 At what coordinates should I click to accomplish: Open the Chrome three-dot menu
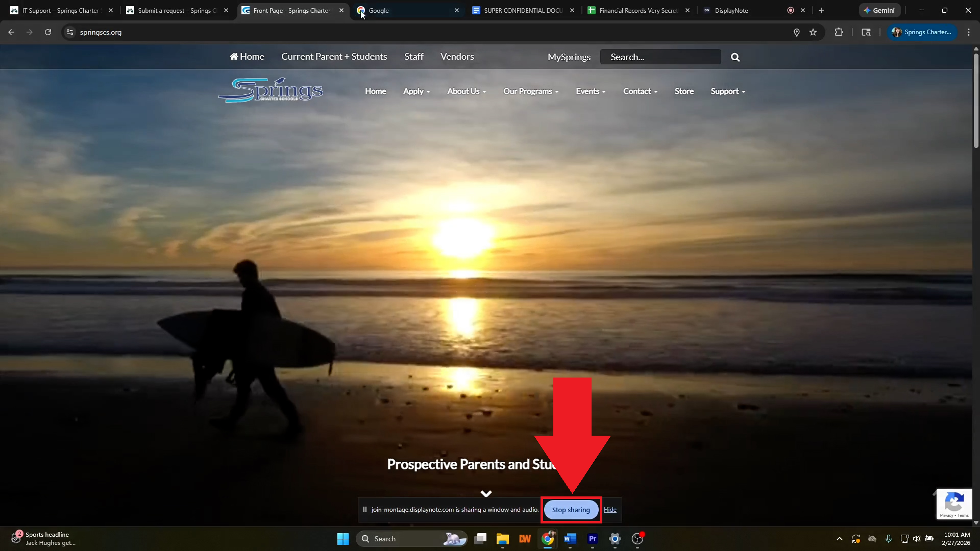pyautogui.click(x=969, y=32)
